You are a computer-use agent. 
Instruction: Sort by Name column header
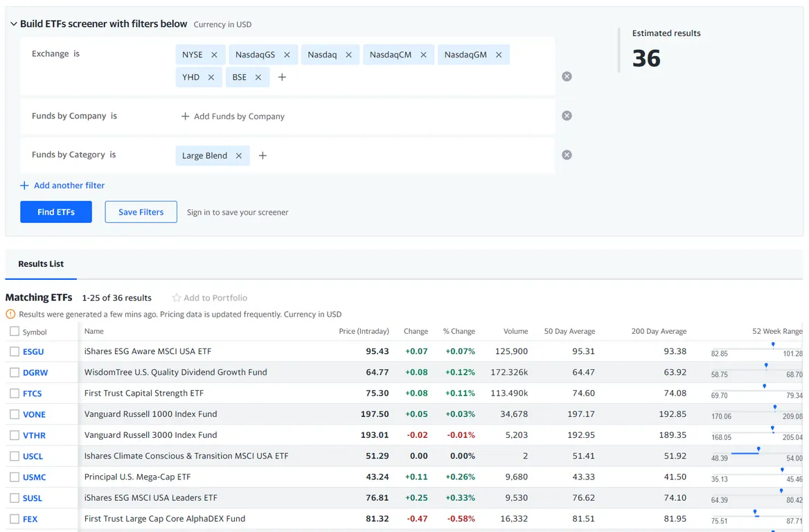click(x=94, y=331)
